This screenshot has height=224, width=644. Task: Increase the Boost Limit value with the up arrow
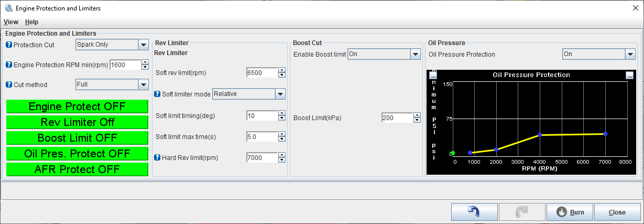pyautogui.click(x=417, y=115)
